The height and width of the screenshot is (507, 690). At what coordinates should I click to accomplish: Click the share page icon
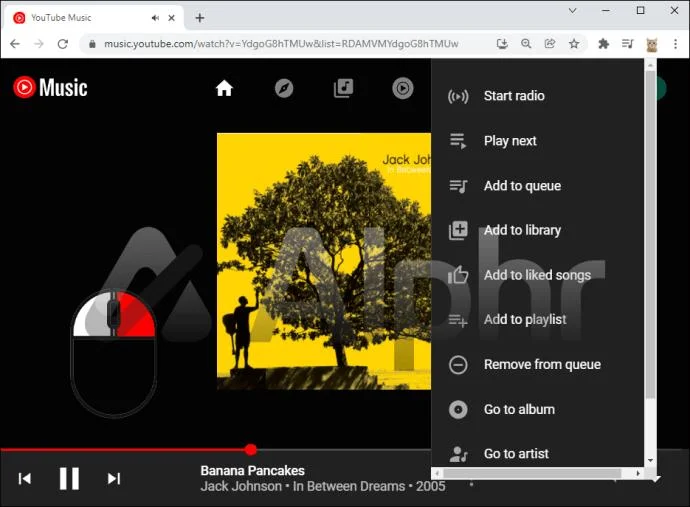coord(550,44)
